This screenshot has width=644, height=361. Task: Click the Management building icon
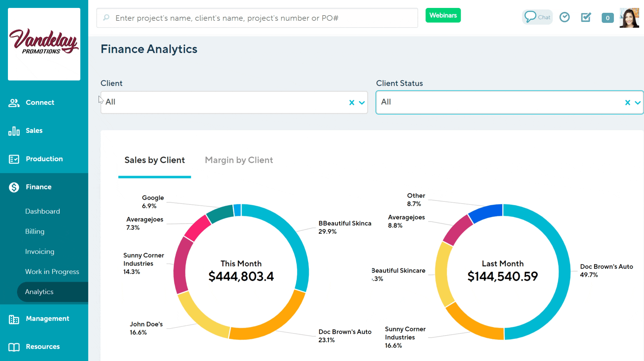coord(14,319)
